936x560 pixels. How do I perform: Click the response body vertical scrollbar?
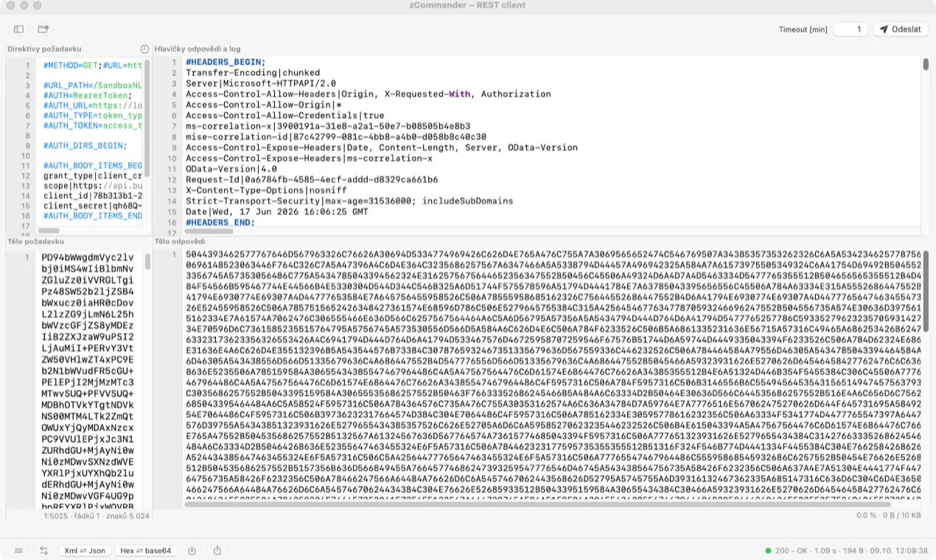point(926,291)
